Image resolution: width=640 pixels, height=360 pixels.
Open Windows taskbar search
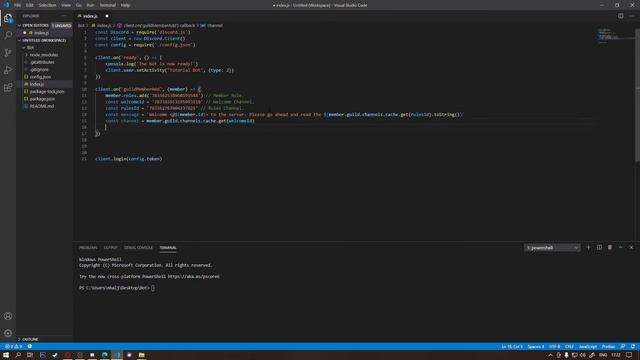[18, 355]
